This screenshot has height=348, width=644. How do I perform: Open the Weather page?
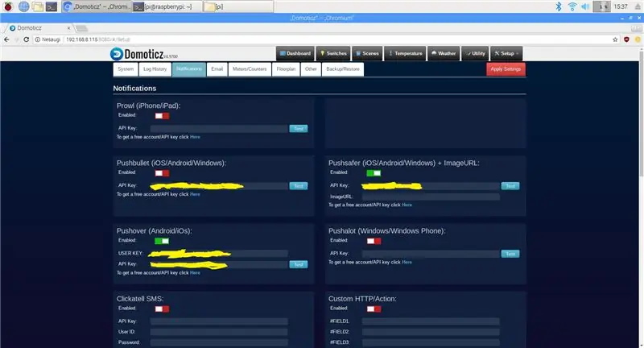tap(444, 53)
